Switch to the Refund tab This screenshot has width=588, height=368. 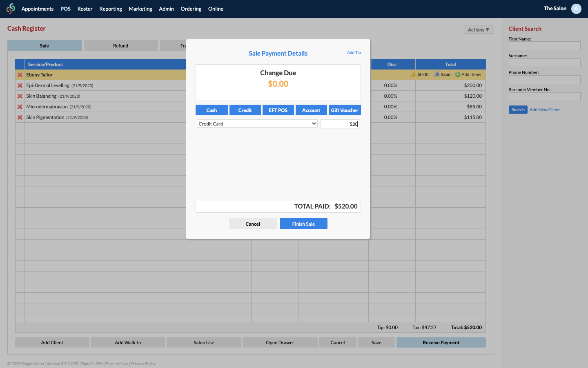tap(120, 45)
